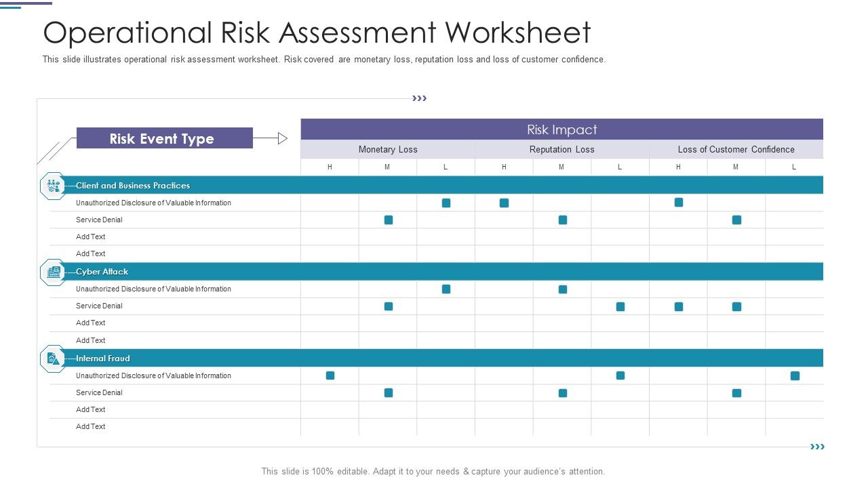Click first Add Text row under Cyber Attack
Screen dimensions: 868x488
click(437, 323)
